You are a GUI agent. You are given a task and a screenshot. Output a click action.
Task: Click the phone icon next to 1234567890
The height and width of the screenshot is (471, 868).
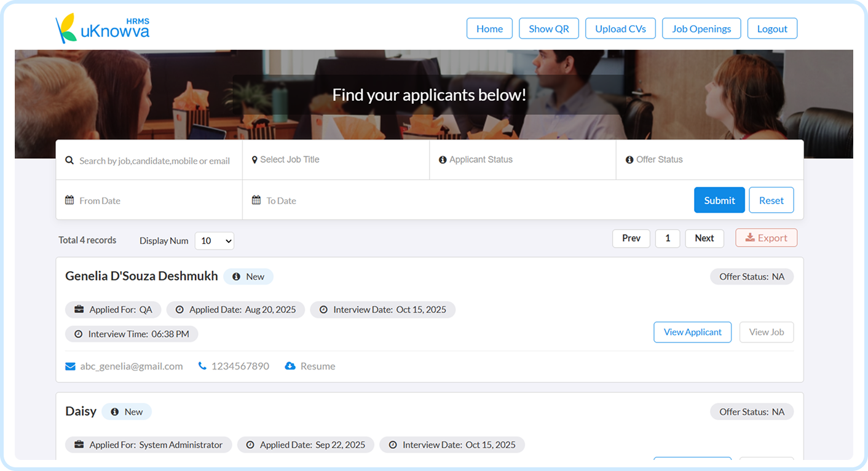pos(202,366)
